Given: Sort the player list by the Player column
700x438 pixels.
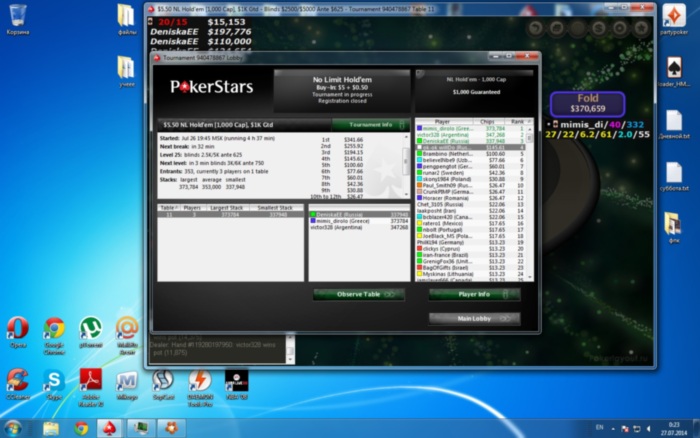Looking at the screenshot, I should point(444,121).
